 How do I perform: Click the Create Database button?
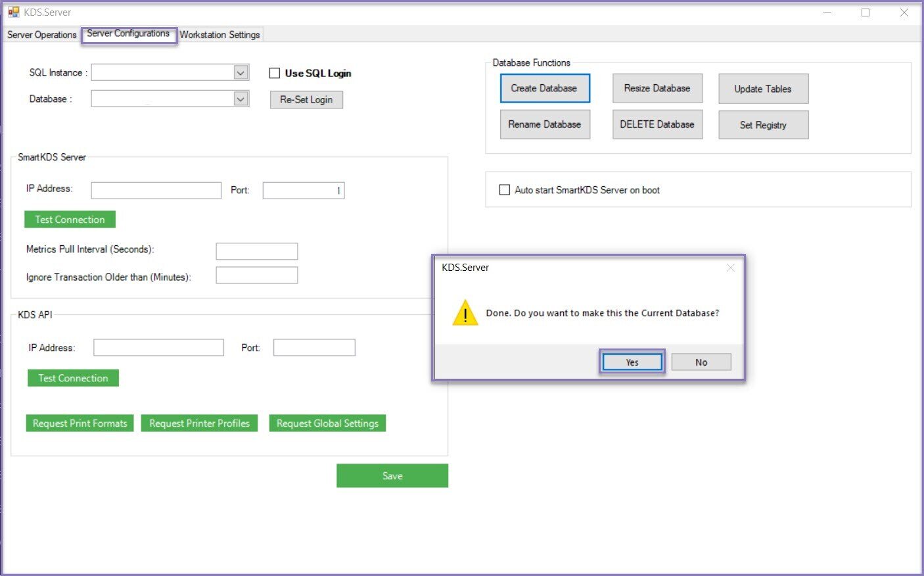click(x=544, y=88)
